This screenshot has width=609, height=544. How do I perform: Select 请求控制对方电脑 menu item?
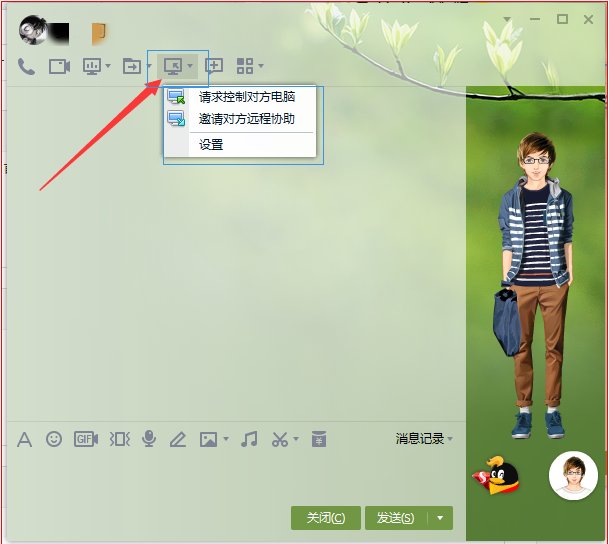click(x=240, y=97)
